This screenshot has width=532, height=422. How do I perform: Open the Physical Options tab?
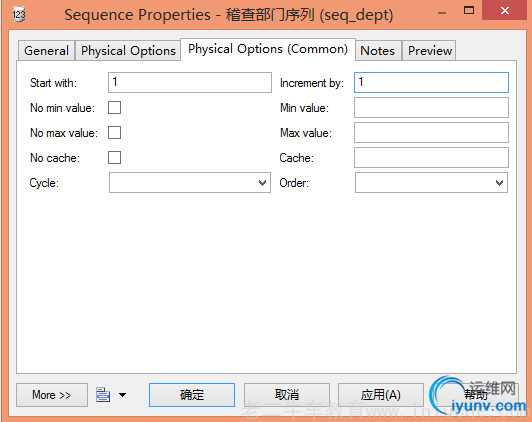(128, 51)
